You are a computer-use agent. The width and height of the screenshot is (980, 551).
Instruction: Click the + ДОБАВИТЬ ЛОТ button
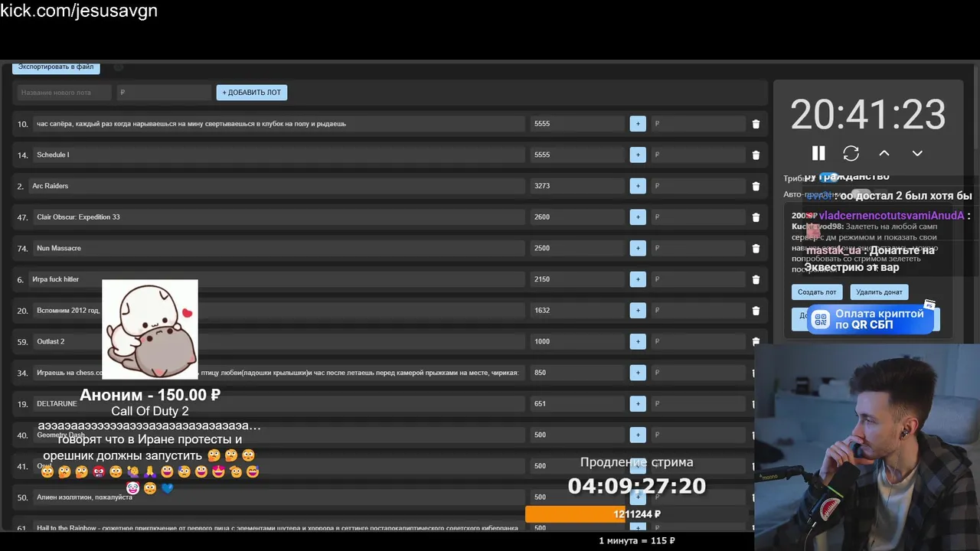[x=252, y=93]
